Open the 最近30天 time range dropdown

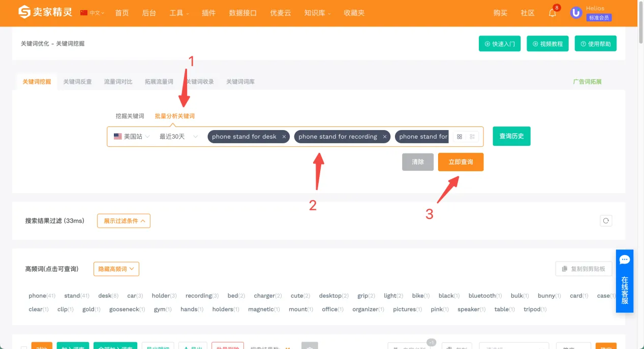point(178,137)
